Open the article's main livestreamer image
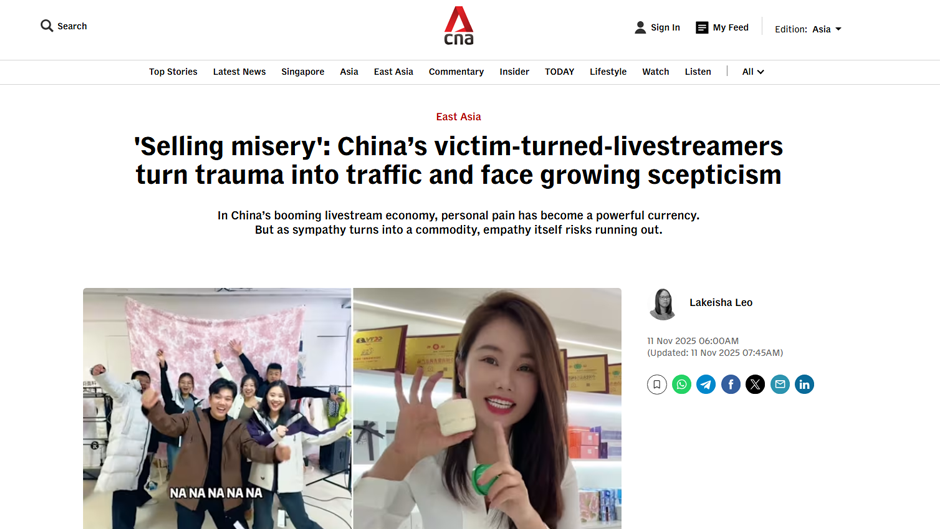 (352, 408)
